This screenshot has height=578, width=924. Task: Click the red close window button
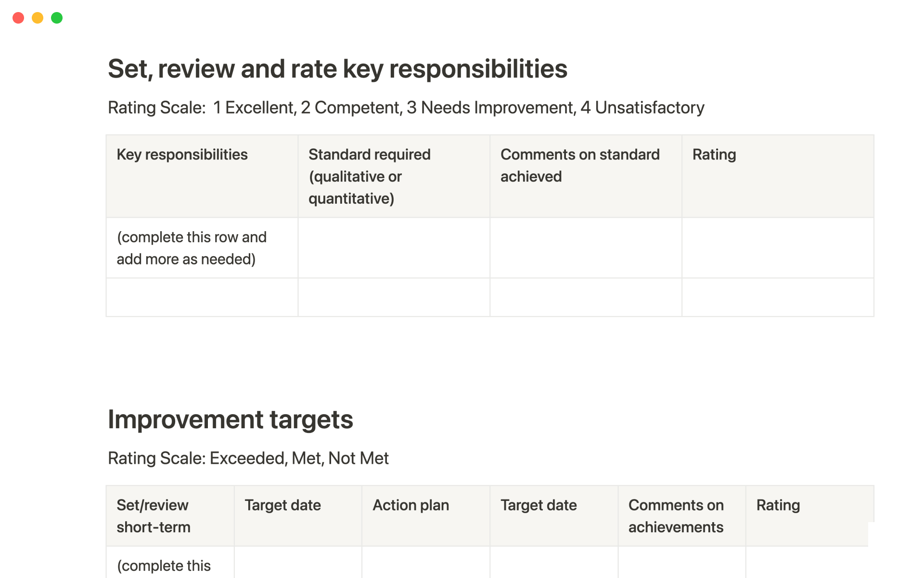[x=18, y=18]
